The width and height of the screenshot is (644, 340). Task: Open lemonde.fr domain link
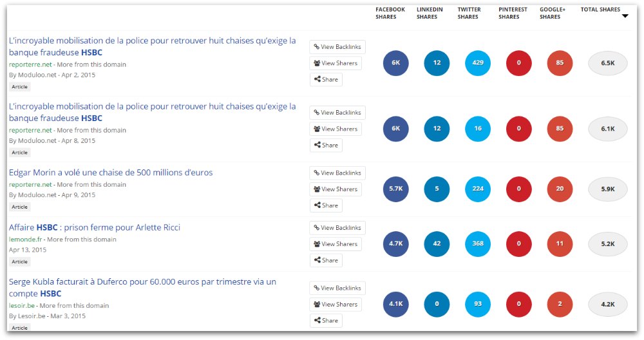point(26,240)
